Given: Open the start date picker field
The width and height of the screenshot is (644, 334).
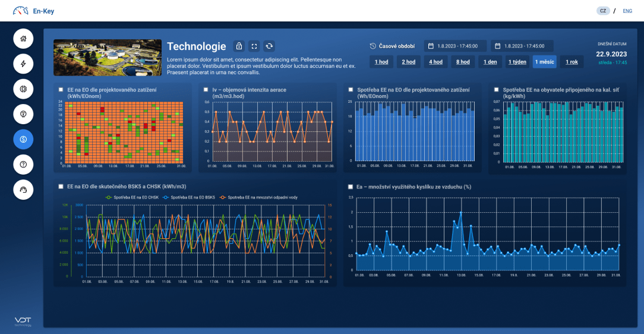Looking at the screenshot, I should pos(455,46).
